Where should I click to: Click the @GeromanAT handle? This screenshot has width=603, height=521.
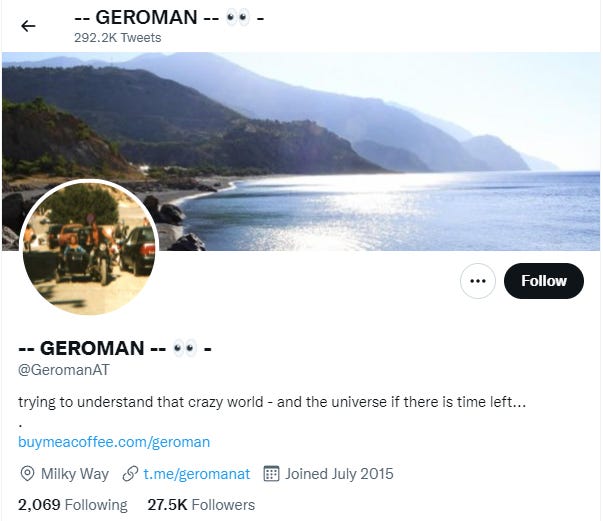pyautogui.click(x=64, y=370)
